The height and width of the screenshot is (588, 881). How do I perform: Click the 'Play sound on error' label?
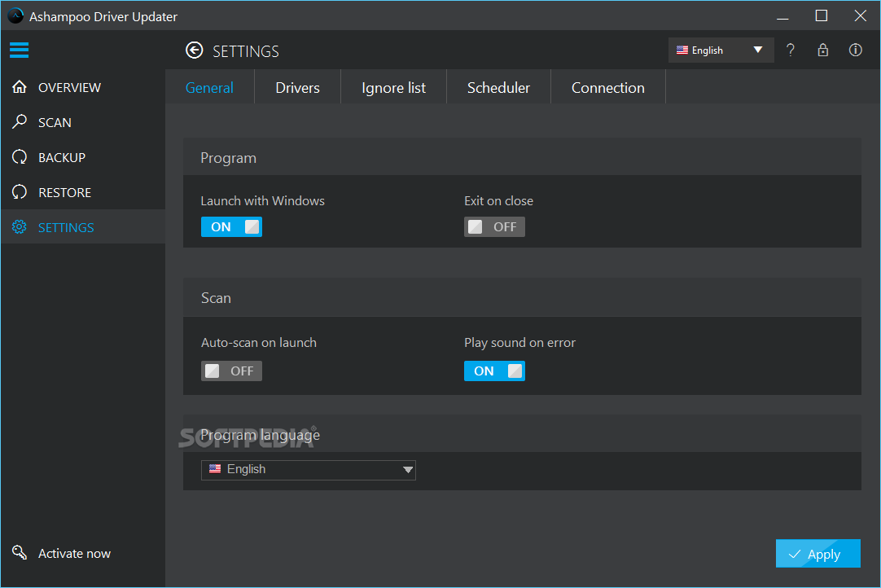click(520, 342)
